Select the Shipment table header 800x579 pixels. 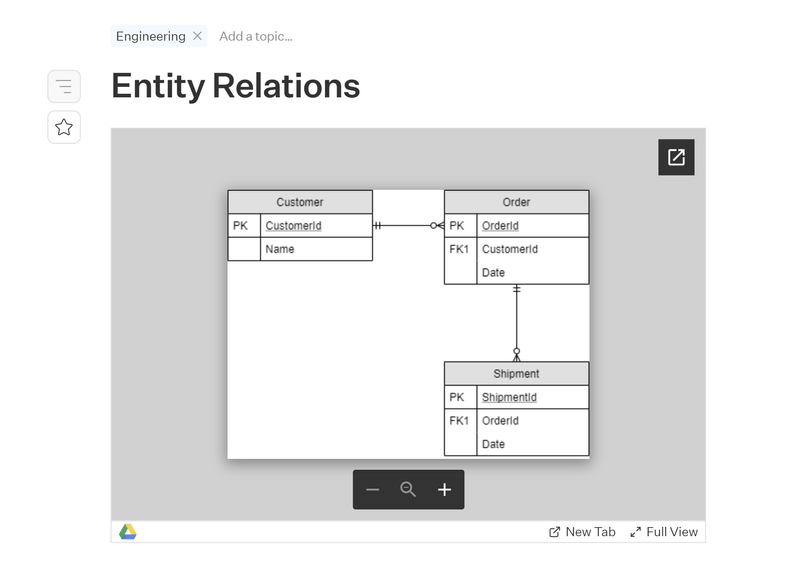coord(516,374)
